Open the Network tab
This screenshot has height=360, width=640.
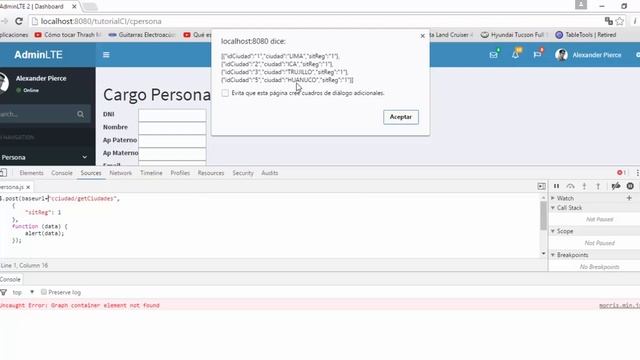pos(120,173)
